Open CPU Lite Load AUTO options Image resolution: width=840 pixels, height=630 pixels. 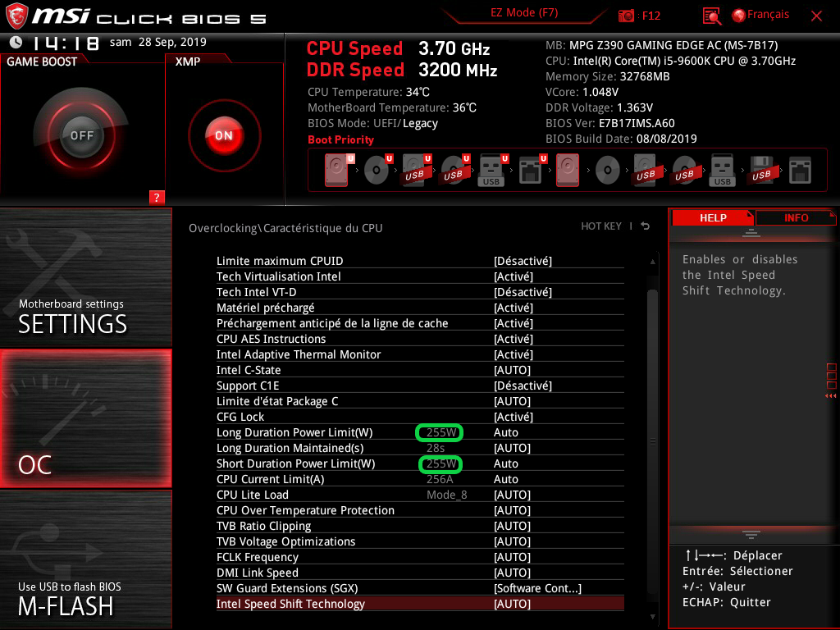pos(512,495)
